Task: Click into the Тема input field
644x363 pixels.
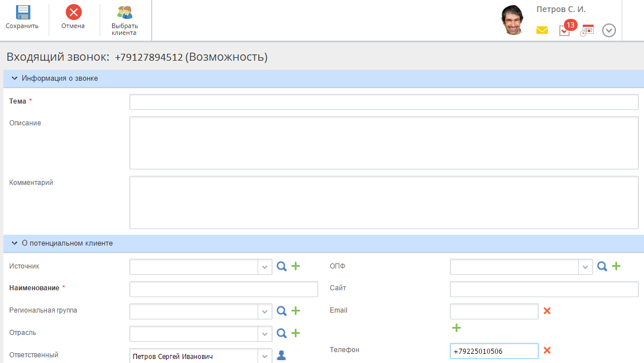Action: tap(384, 102)
